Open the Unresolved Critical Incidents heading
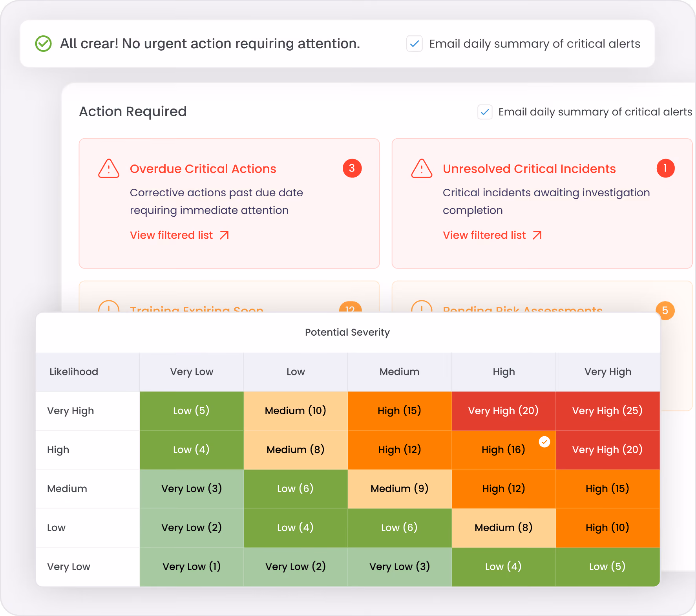This screenshot has width=696, height=616. (529, 169)
